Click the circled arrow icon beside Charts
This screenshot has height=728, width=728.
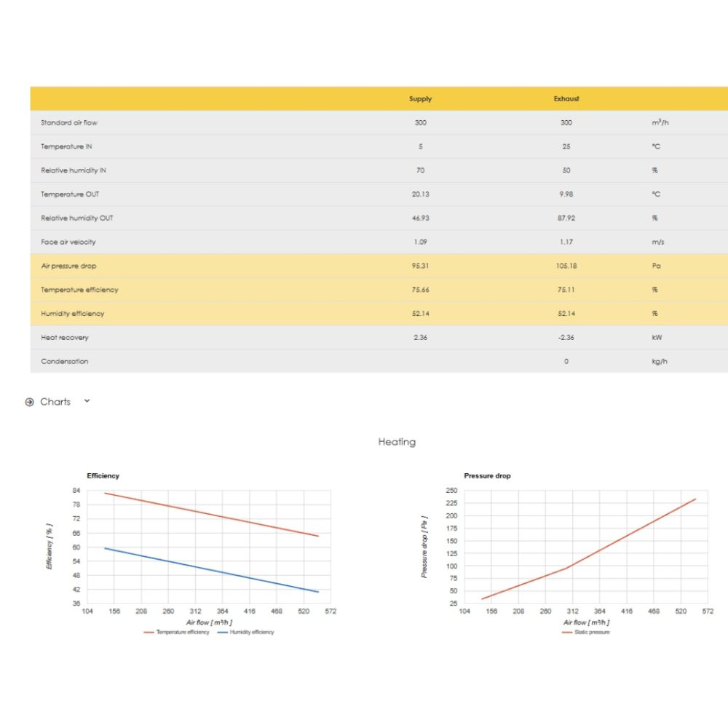pyautogui.click(x=30, y=402)
